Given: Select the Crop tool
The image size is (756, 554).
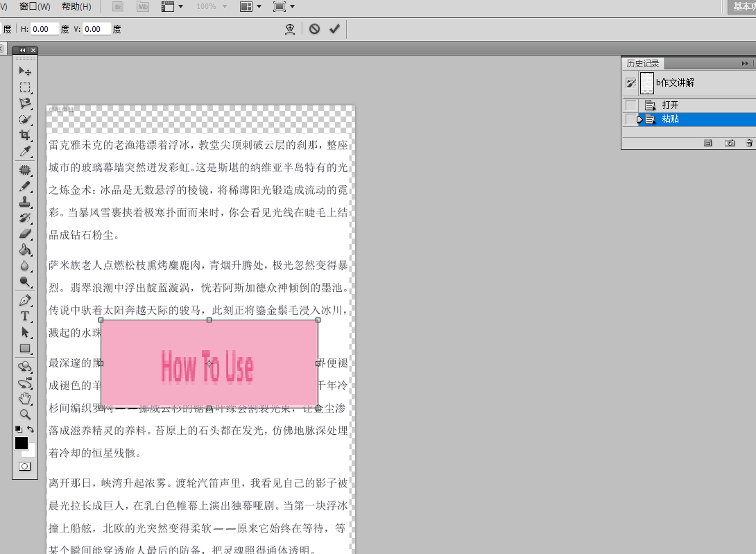Looking at the screenshot, I should coord(25,136).
